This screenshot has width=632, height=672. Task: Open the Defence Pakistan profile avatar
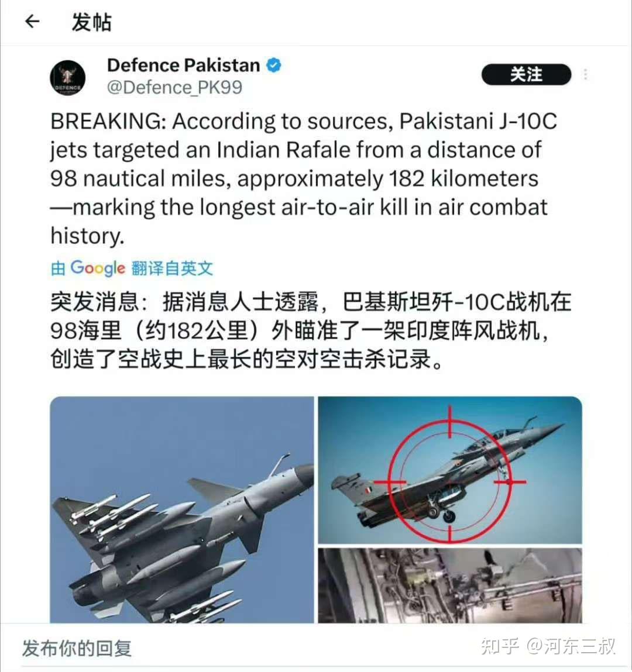point(68,78)
